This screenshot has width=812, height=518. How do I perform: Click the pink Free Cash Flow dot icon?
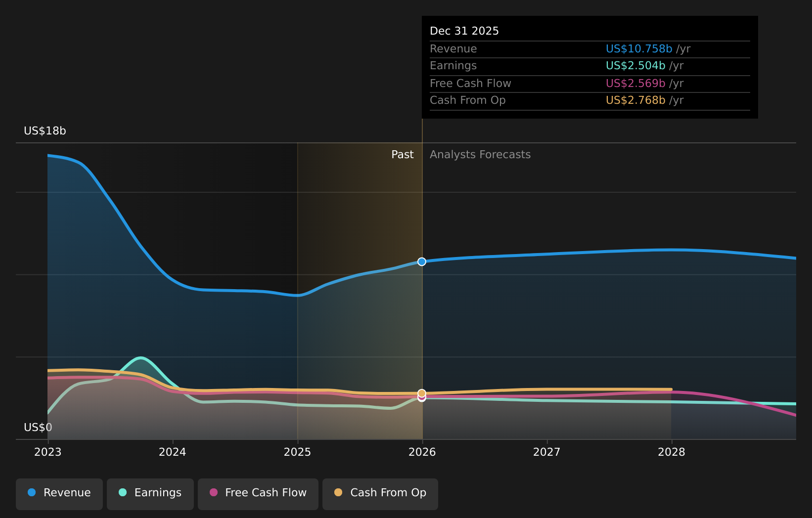tap(213, 492)
